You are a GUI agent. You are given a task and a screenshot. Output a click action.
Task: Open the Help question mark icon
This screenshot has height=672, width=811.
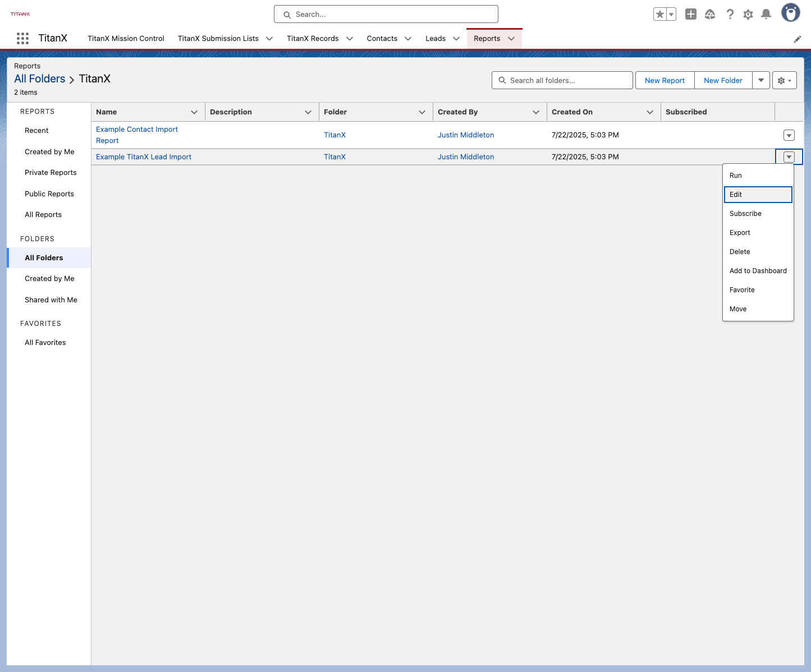[x=730, y=15]
